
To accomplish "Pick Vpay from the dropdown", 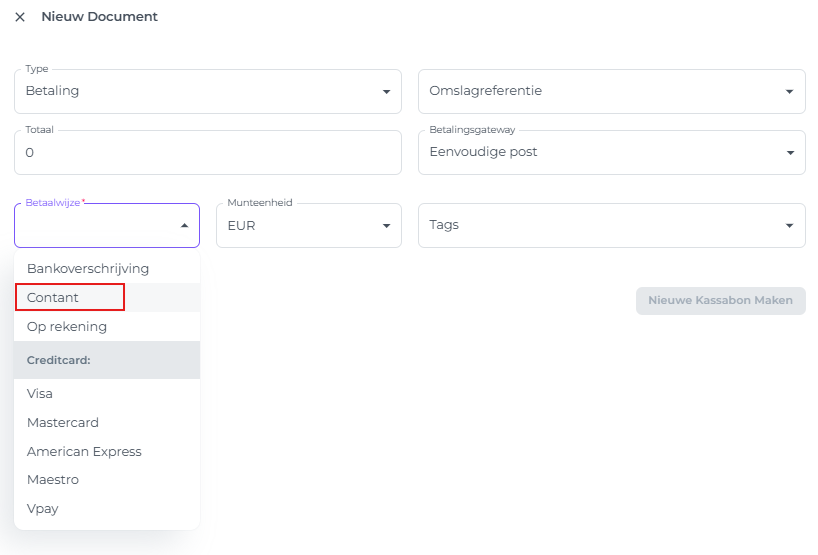I will 43,509.
